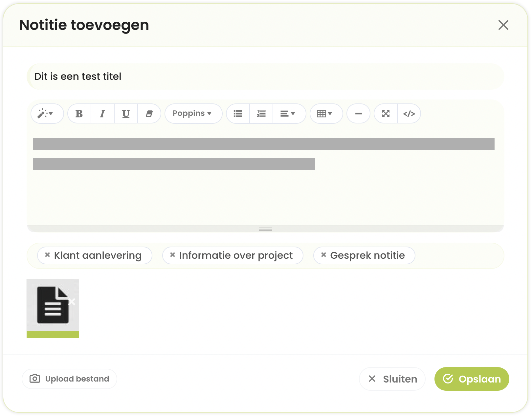The height and width of the screenshot is (417, 532).
Task: Open code view in editor
Action: coord(409,114)
